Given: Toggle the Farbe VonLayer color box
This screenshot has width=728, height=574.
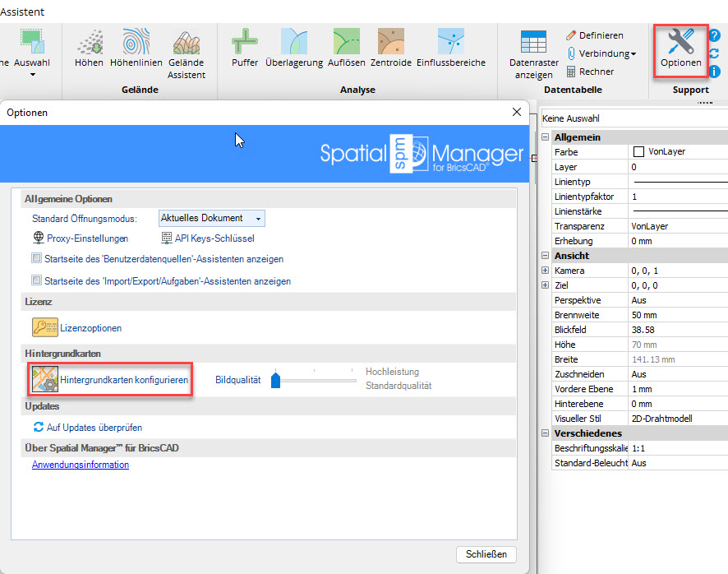Looking at the screenshot, I should pyautogui.click(x=638, y=152).
